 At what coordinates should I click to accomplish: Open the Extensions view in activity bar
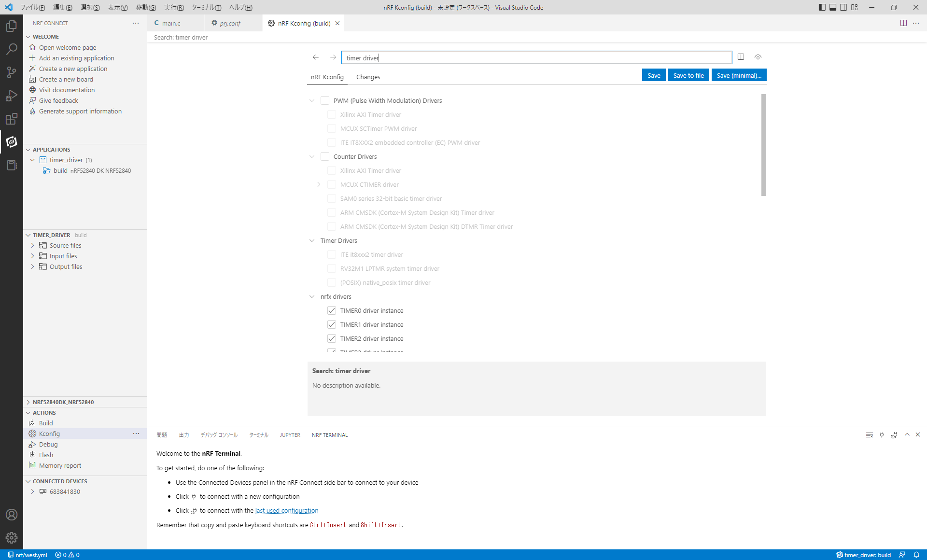(x=12, y=119)
